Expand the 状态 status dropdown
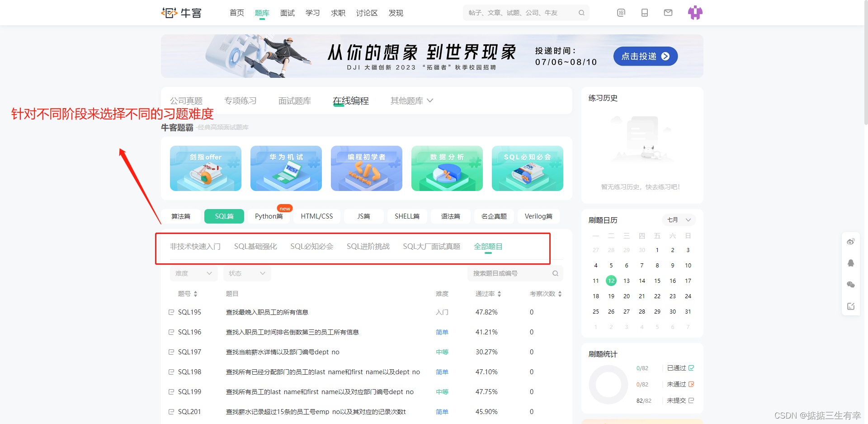 [247, 273]
